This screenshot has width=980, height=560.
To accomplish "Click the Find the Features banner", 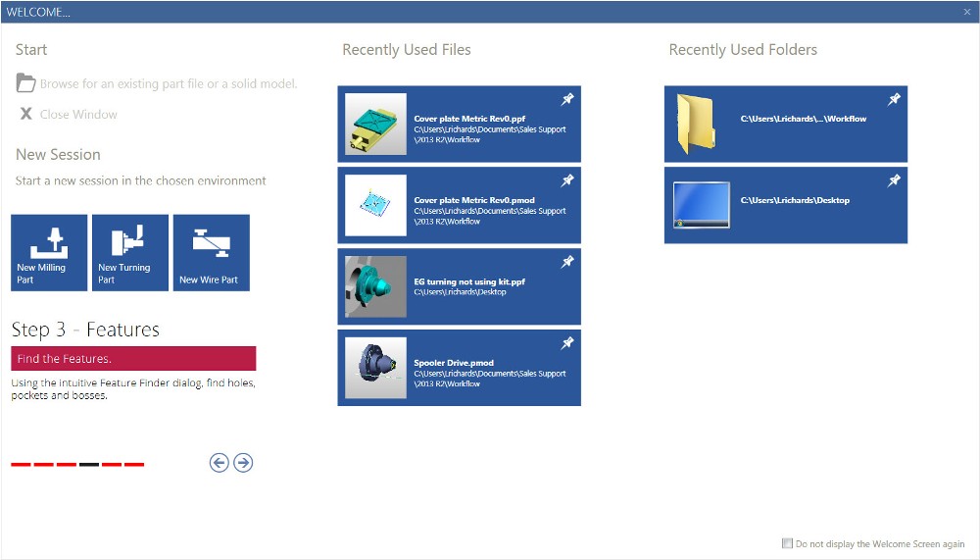I will 133,359.
